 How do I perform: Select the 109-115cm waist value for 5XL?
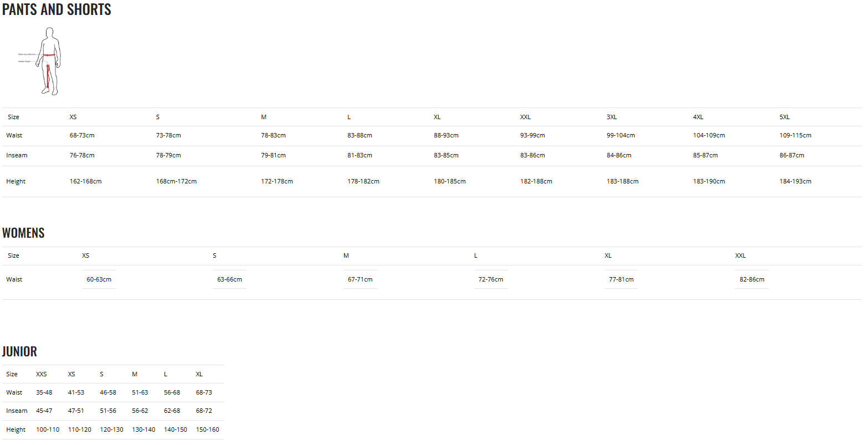tap(795, 135)
